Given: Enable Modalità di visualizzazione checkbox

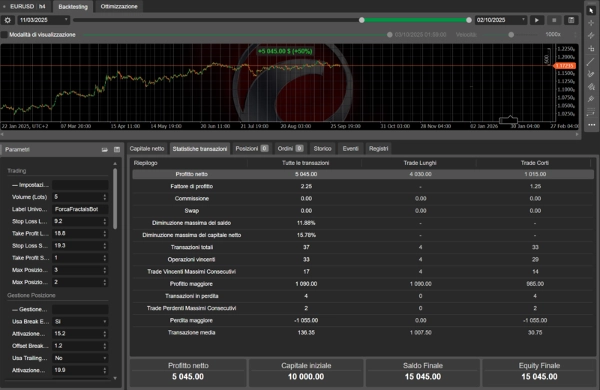Looking at the screenshot, I should pos(4,35).
